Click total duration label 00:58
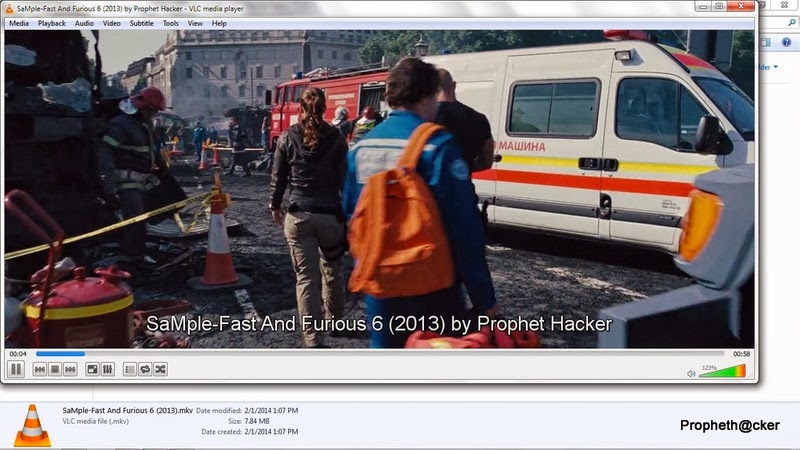Image resolution: width=800 pixels, height=450 pixels. (741, 354)
